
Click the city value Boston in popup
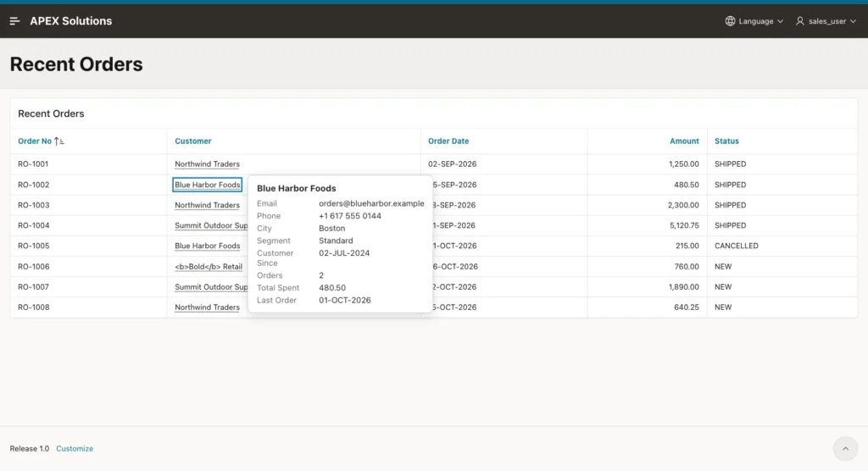(331, 228)
